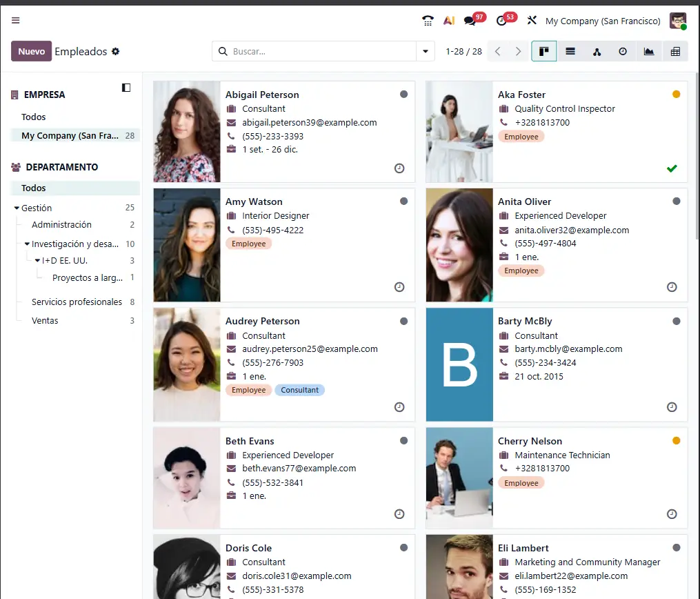
Task: Switch to hierarchy organization chart view
Action: (597, 52)
